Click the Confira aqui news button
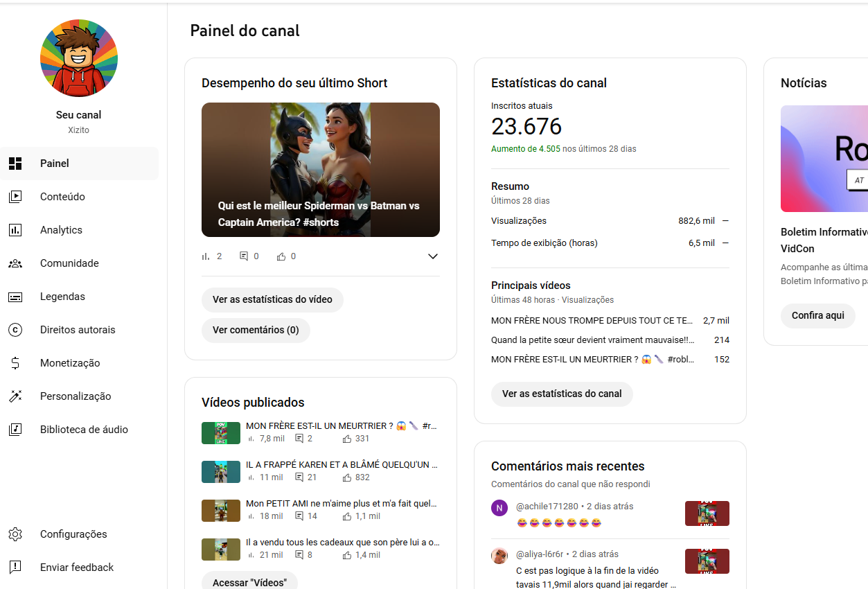The width and height of the screenshot is (868, 589). pyautogui.click(x=818, y=316)
